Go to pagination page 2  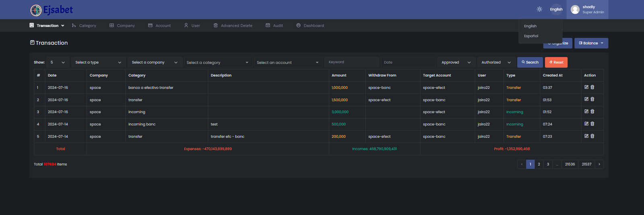point(539,164)
